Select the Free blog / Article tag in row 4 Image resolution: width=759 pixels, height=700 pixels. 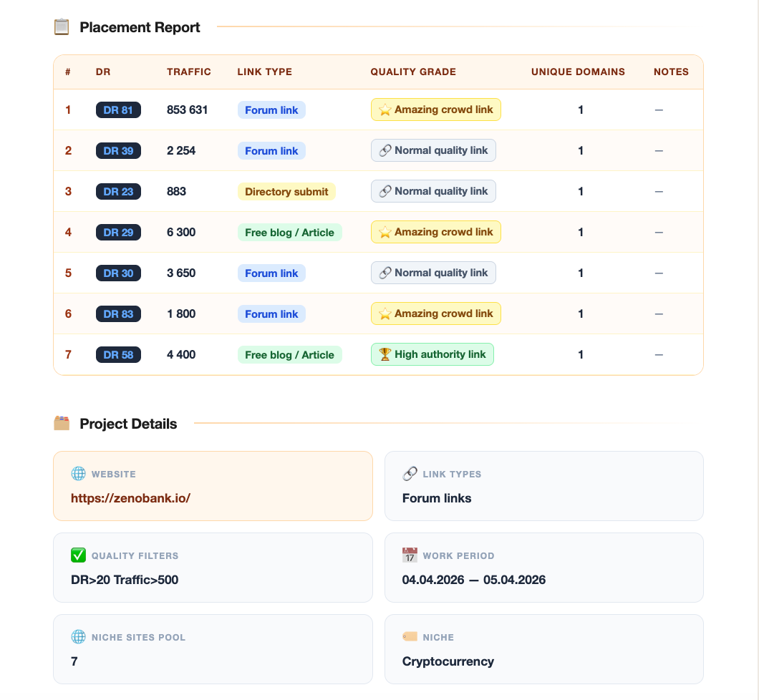[x=289, y=233]
